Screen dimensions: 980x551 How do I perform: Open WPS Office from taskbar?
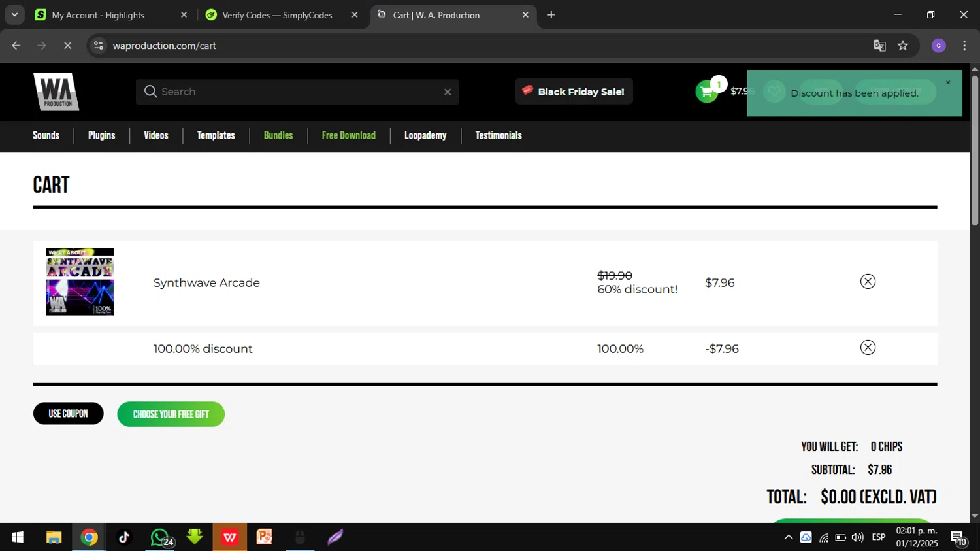pos(229,537)
